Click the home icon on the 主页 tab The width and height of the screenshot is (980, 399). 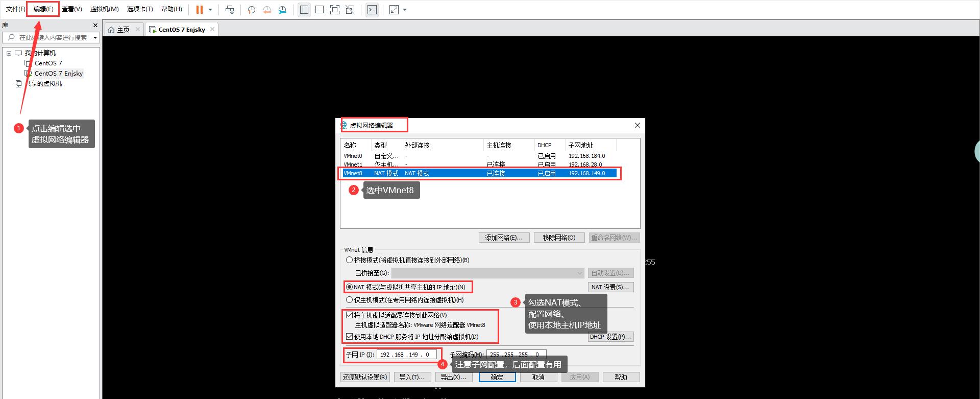tap(111, 30)
